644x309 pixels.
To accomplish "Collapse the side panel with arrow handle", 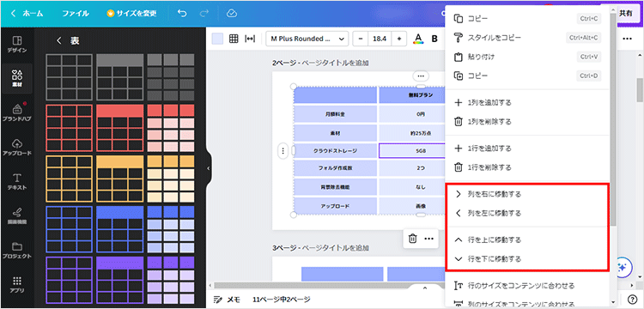I will coord(209,168).
